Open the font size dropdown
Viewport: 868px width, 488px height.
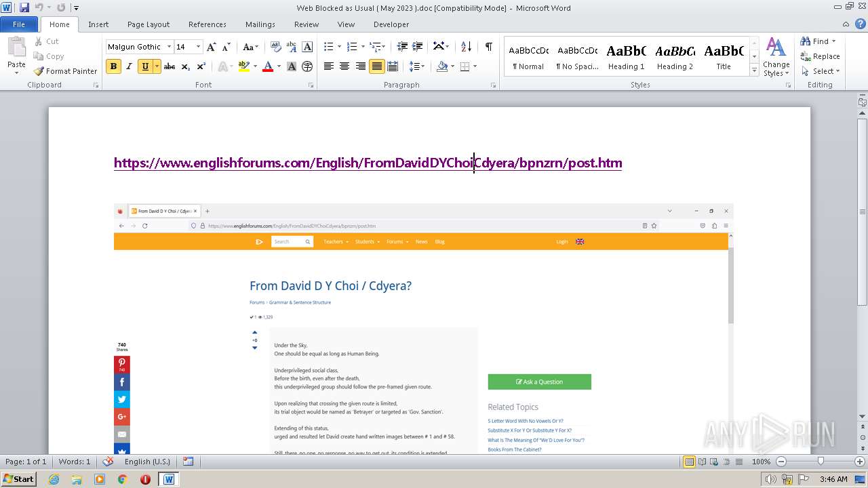point(198,47)
